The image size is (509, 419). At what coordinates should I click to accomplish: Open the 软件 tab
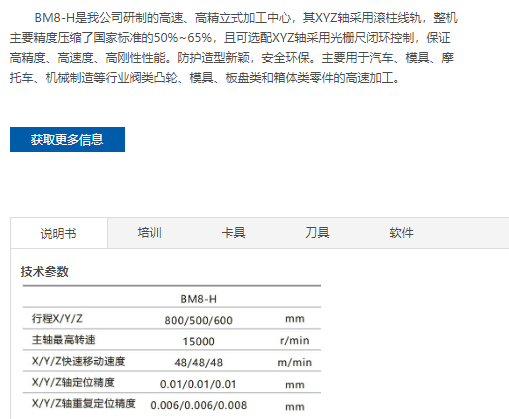(401, 232)
